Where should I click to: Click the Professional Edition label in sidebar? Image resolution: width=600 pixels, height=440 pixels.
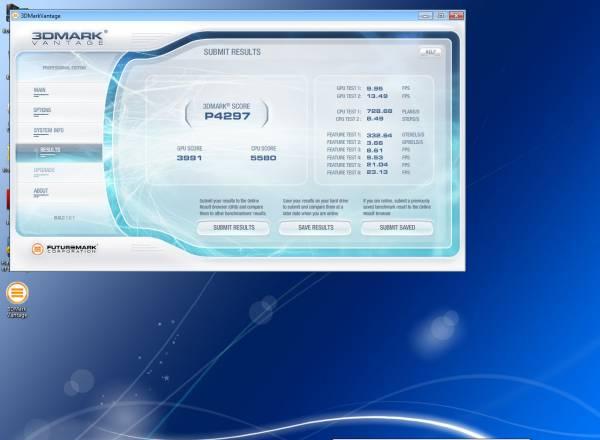click(64, 68)
